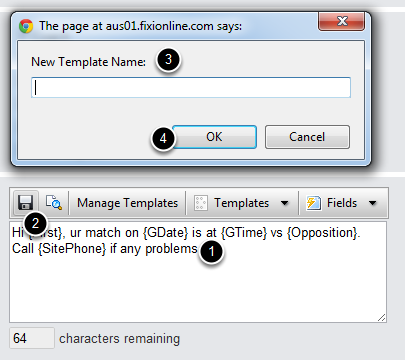Image resolution: width=405 pixels, height=360 pixels.
Task: Focus the New Template Name text box
Action: pos(191,88)
